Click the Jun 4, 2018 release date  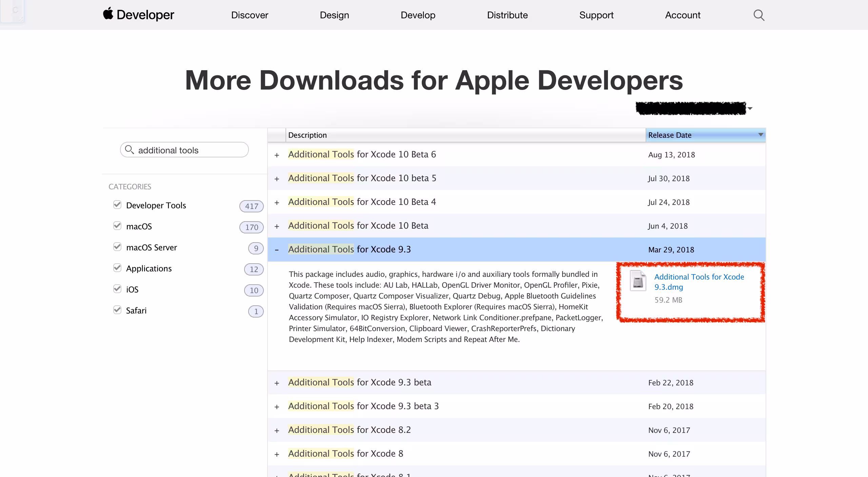tap(668, 226)
